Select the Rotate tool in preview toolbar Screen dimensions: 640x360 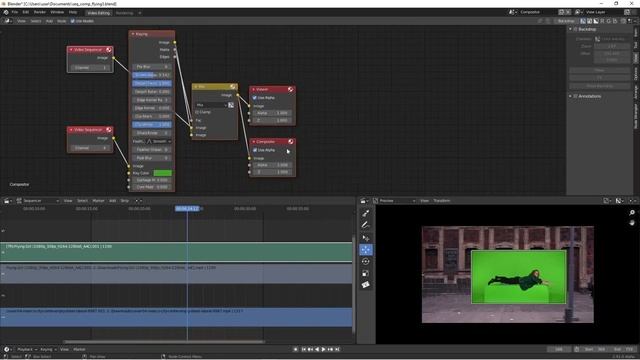[366, 261]
